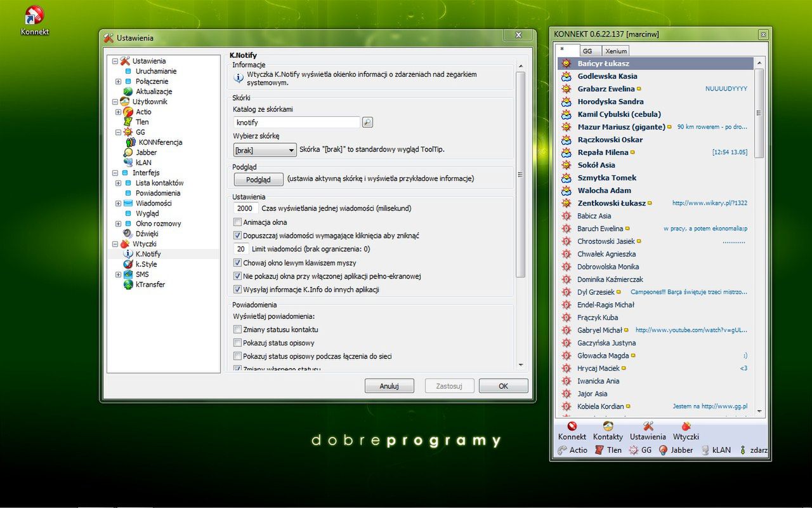
Task: Enable Pokazuj status opisowy checkbox
Action: point(237,343)
